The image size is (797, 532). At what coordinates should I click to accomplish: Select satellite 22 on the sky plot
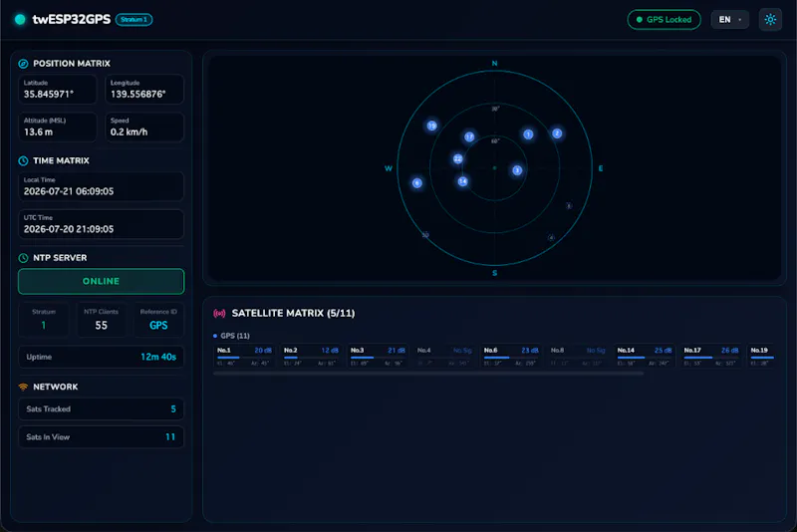458,158
